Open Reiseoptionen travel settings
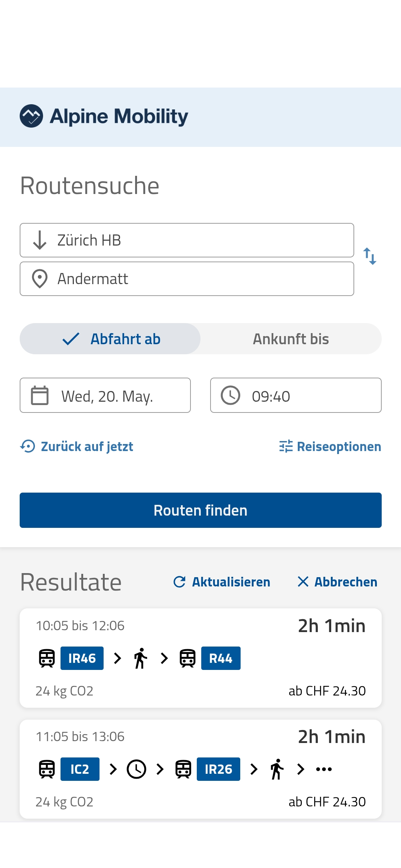 330,446
